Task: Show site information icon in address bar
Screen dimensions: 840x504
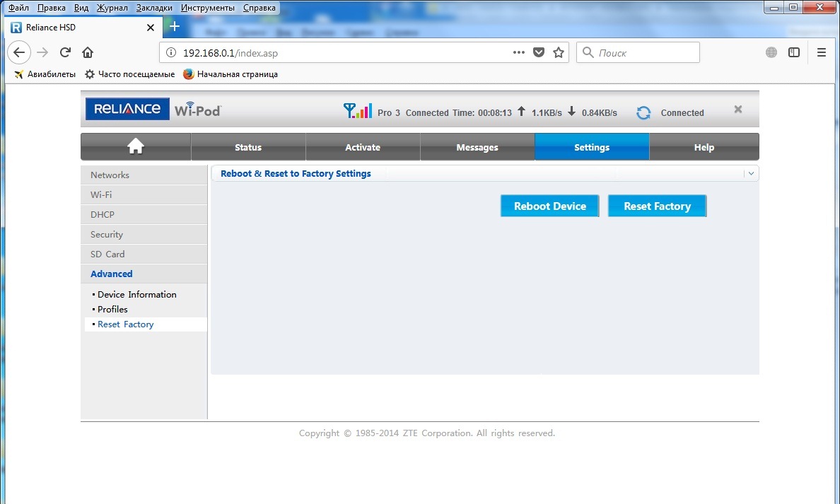Action: click(171, 52)
